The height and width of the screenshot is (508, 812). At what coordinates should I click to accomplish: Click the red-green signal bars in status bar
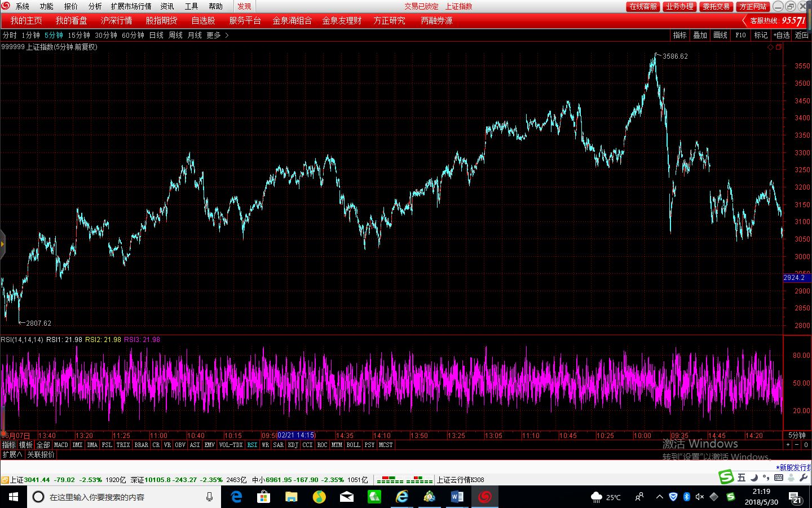pyautogui.click(x=404, y=480)
